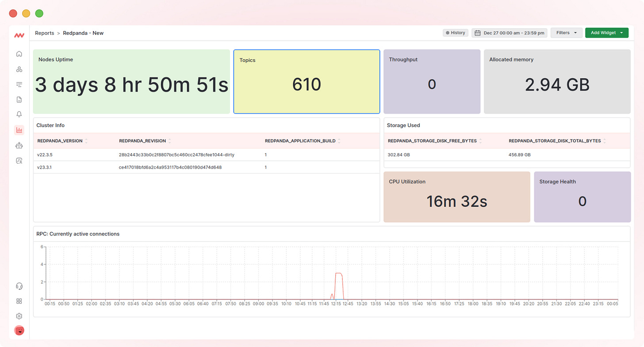
Task: Click the History button
Action: coord(455,33)
